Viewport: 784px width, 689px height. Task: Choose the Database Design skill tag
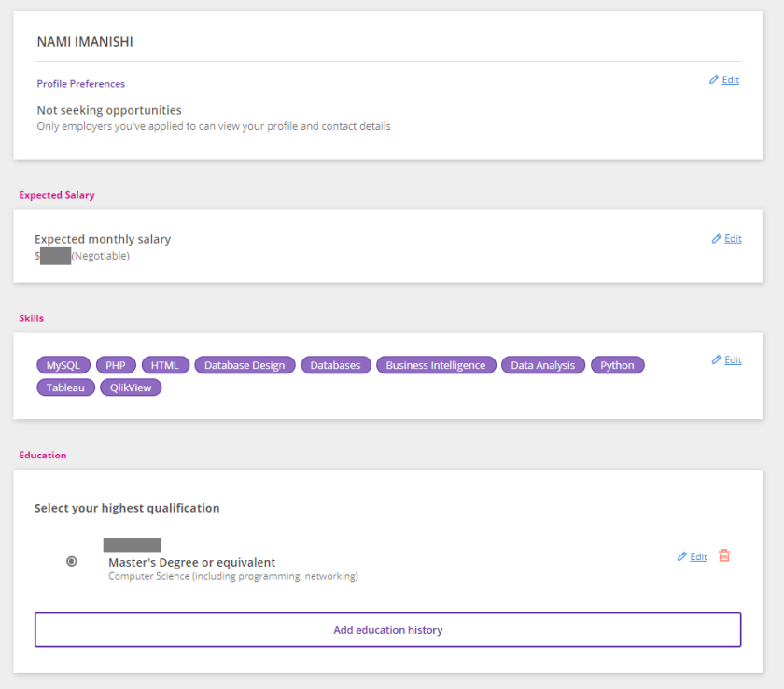tap(245, 365)
